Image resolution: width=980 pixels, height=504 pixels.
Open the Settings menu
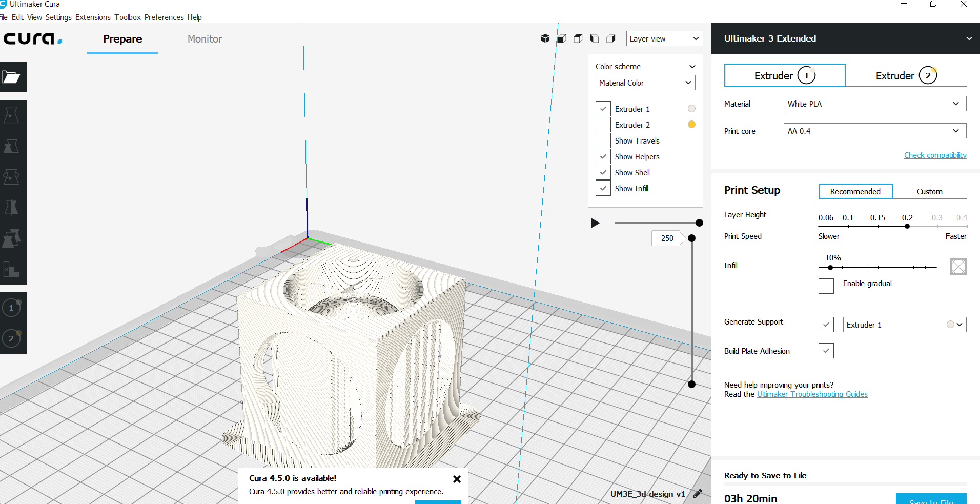pos(58,17)
